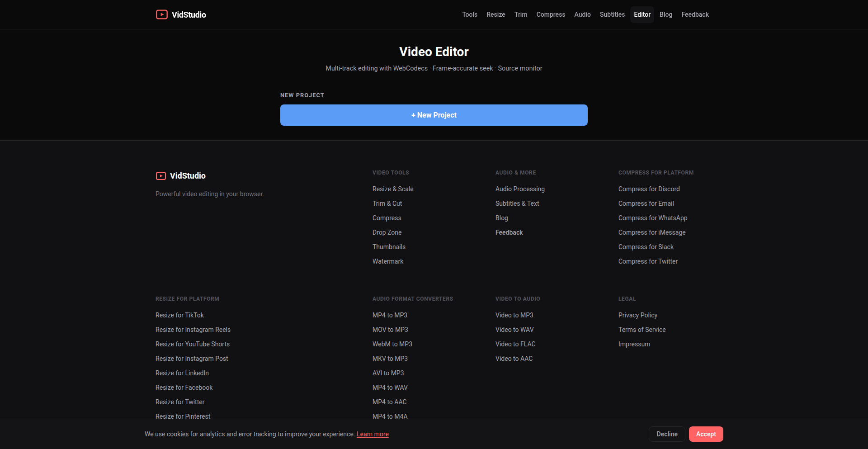The width and height of the screenshot is (868, 449).
Task: Open the Resize & Scale footer link
Action: point(393,189)
